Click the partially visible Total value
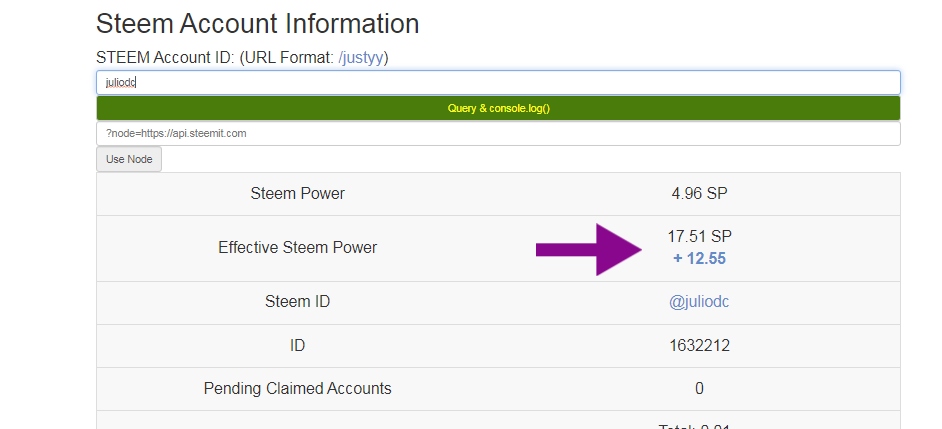Screen dimensions: 942x429 [x=694, y=426]
